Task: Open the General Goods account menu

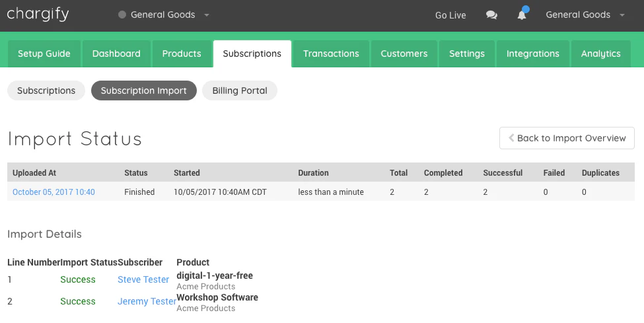Action: (x=585, y=15)
